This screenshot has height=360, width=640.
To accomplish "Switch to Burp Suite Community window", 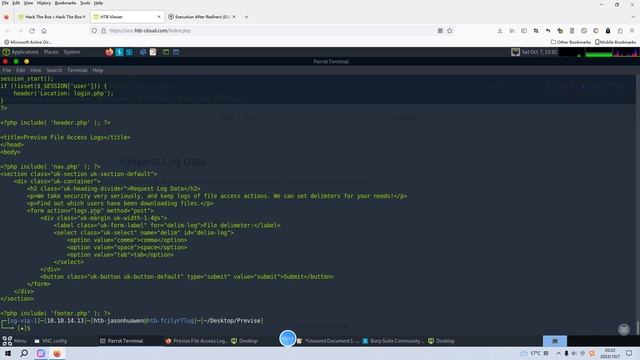I will tap(393, 341).
